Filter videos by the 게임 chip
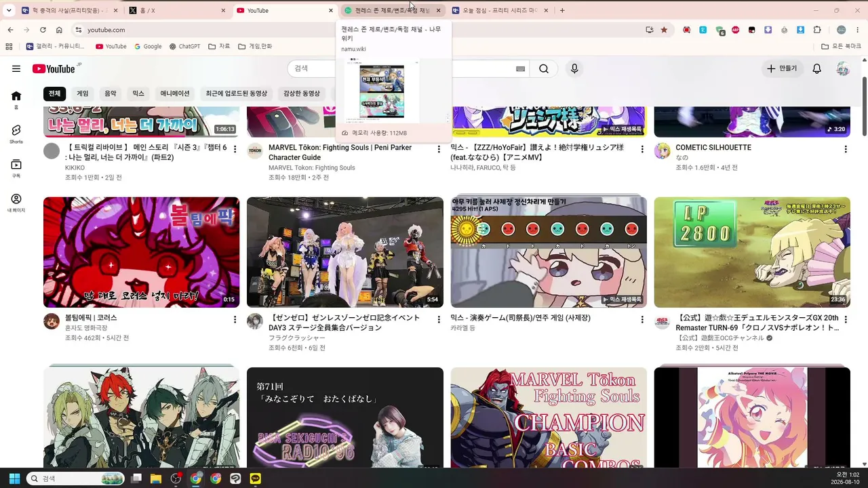The width and height of the screenshot is (868, 488). [83, 94]
